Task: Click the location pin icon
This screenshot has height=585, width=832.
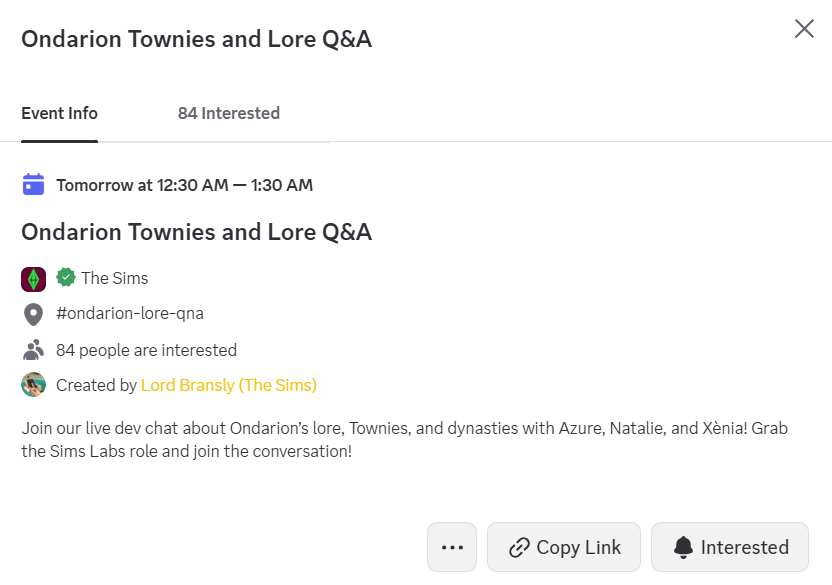Action: pos(33,314)
